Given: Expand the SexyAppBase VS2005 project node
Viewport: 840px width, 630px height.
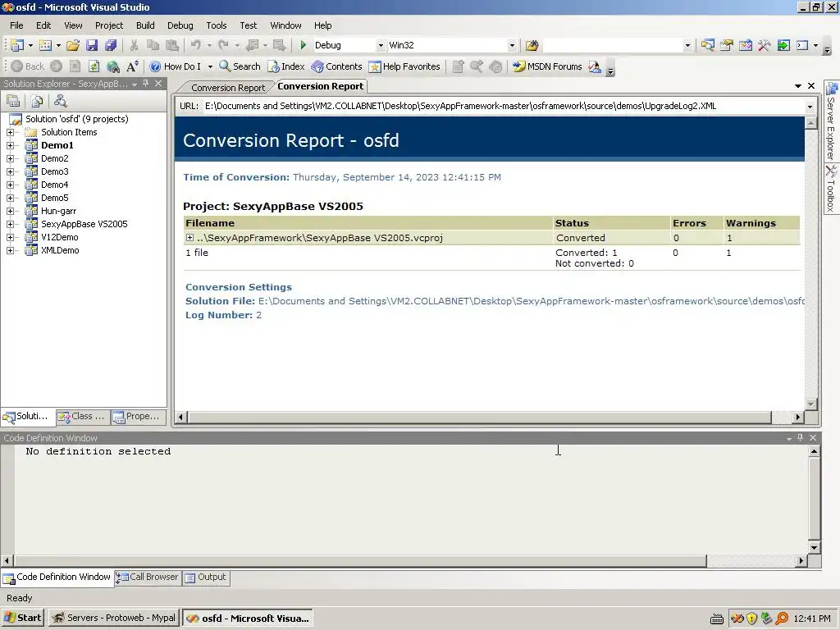Looking at the screenshot, I should [10, 224].
